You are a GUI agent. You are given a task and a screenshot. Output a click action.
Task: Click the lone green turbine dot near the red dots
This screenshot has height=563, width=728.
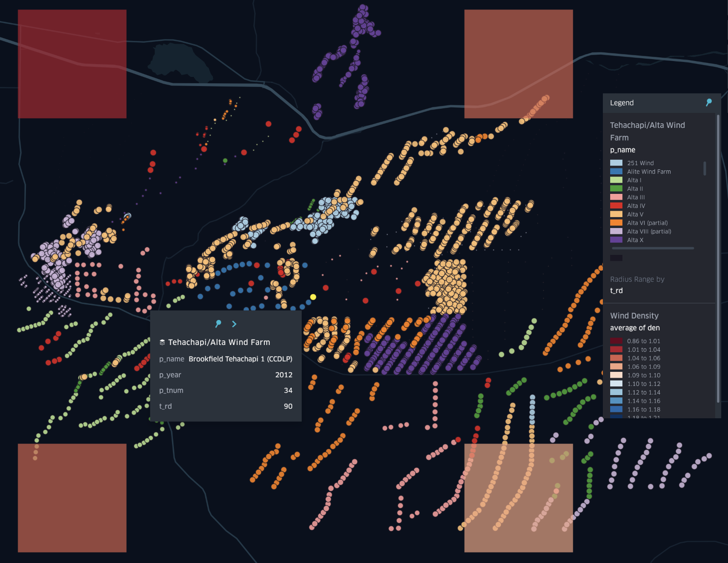coord(225,161)
